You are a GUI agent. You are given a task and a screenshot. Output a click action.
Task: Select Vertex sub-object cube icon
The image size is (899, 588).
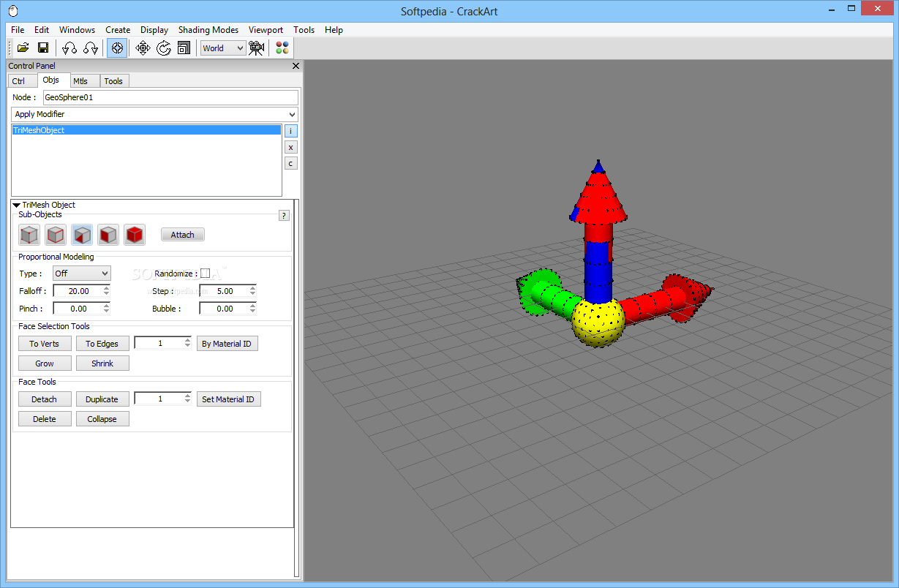coord(29,235)
